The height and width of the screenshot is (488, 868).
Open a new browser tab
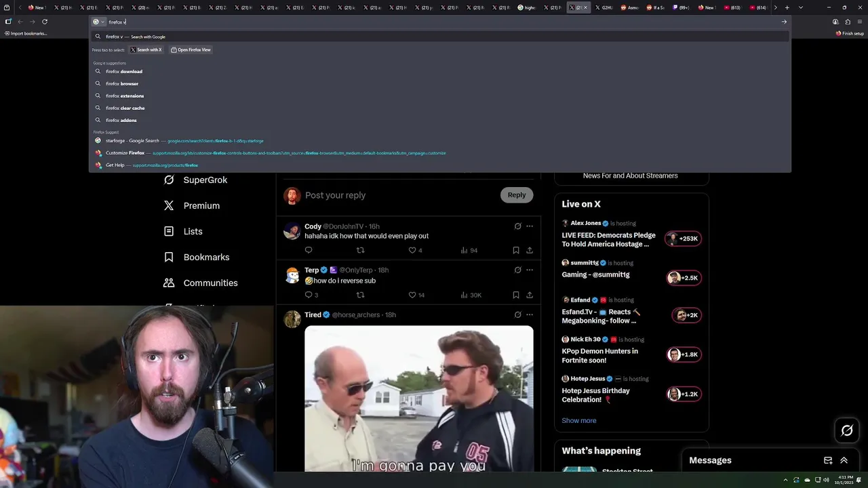coord(787,7)
